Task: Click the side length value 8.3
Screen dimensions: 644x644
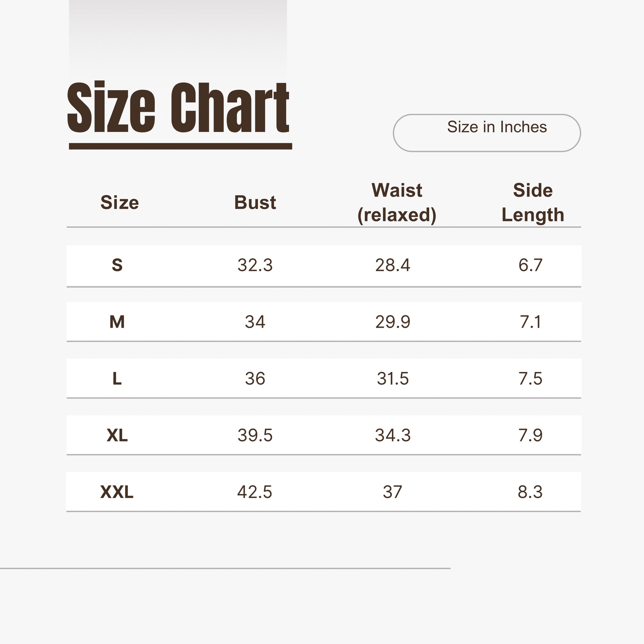Action: [x=530, y=492]
